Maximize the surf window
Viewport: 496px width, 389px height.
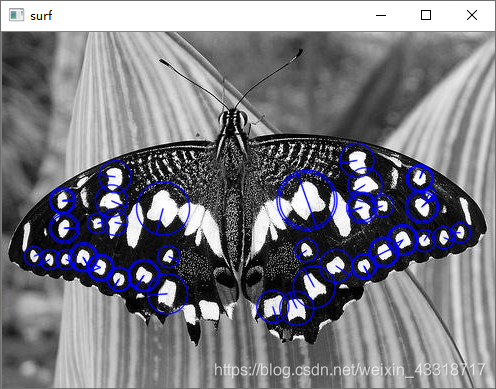pyautogui.click(x=426, y=15)
